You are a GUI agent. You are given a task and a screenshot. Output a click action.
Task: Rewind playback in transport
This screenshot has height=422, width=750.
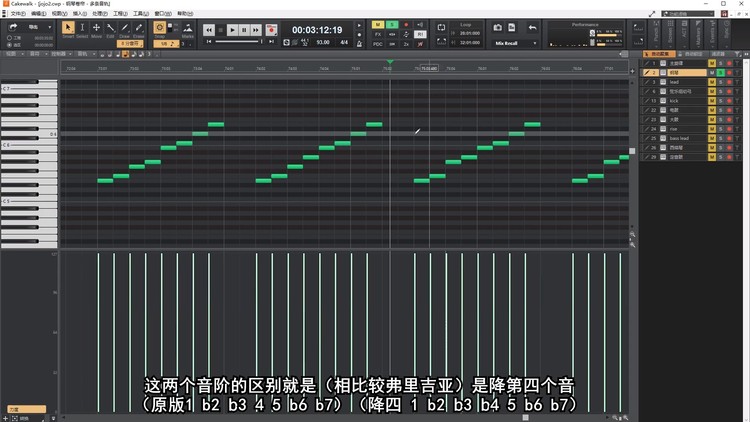click(209, 30)
